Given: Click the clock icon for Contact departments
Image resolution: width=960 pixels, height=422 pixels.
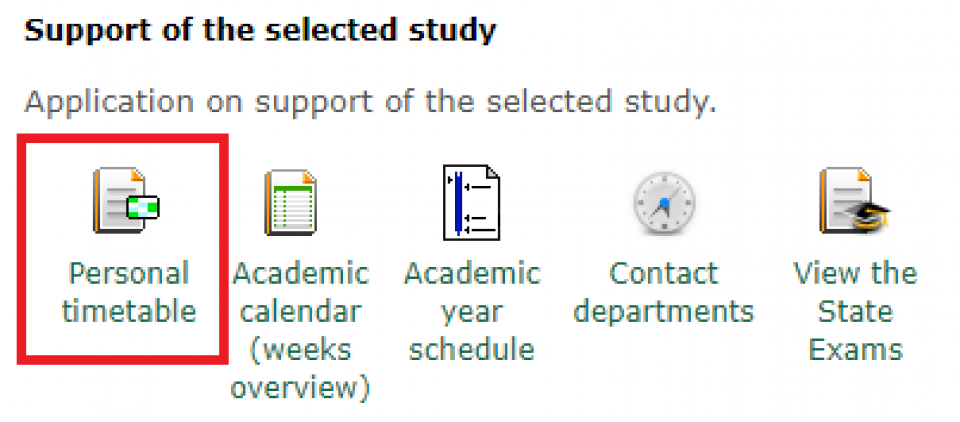Looking at the screenshot, I should click(x=664, y=203).
